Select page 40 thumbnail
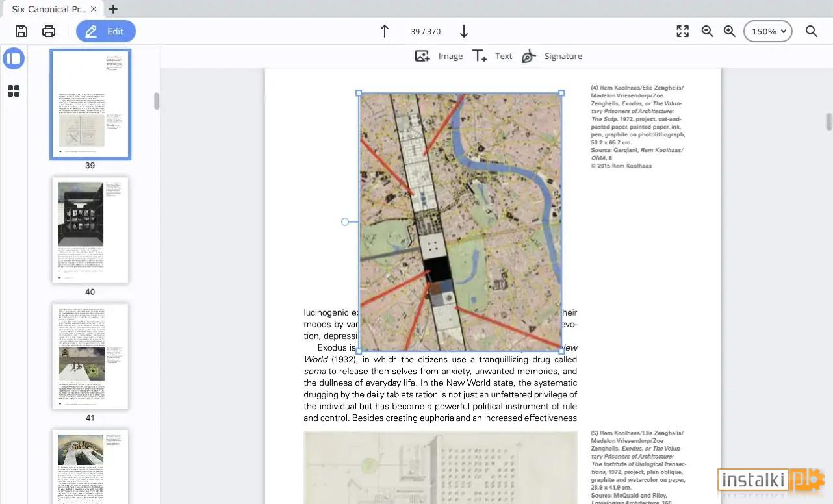Viewport: 833px width, 504px height. 90,230
